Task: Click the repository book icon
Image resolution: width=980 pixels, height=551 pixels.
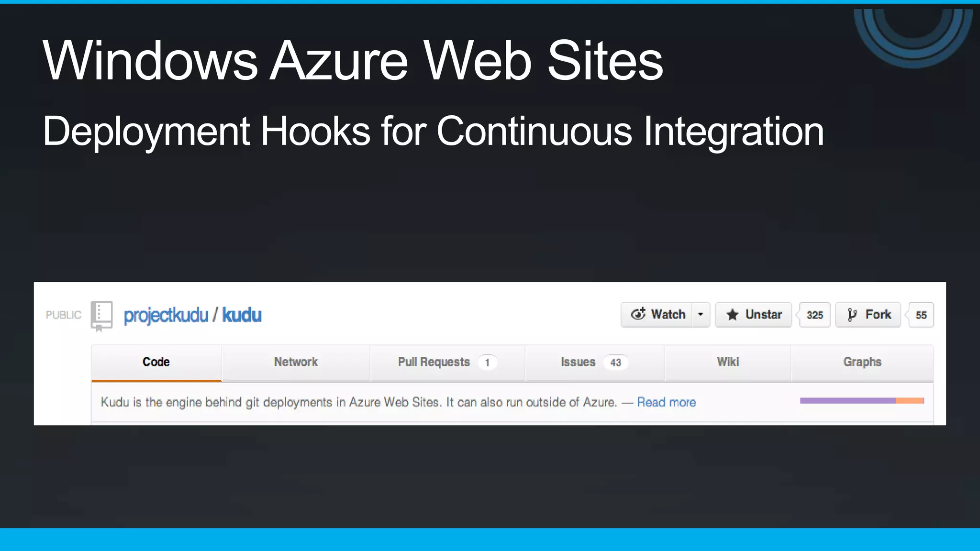Action: point(101,316)
